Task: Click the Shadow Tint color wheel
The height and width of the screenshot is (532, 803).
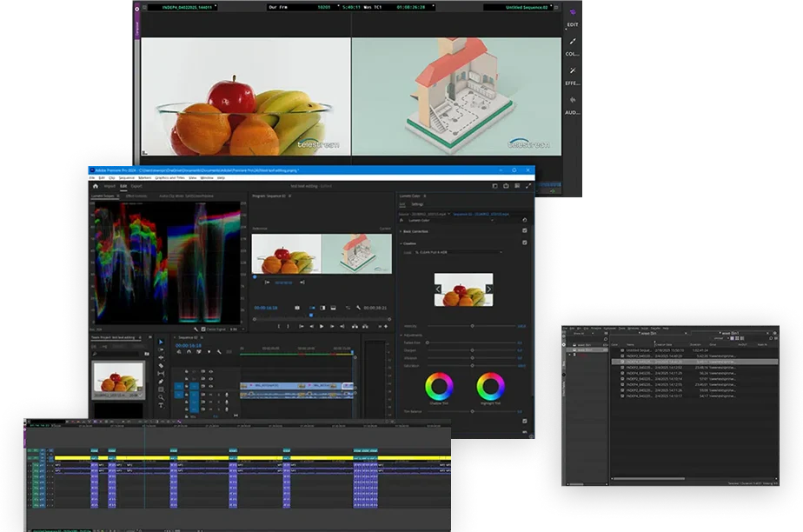Action: pyautogui.click(x=439, y=386)
